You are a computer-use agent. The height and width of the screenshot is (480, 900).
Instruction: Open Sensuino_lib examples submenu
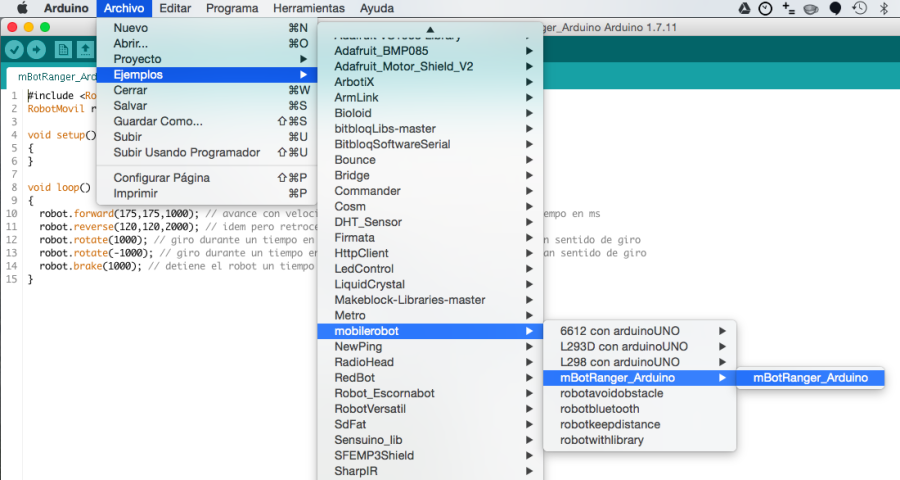tap(430, 439)
